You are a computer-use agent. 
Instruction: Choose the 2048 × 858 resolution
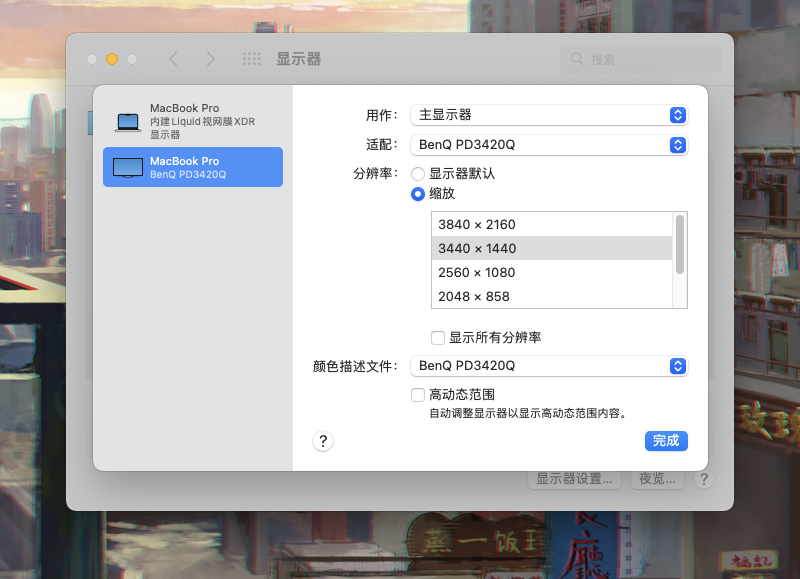click(x=552, y=296)
